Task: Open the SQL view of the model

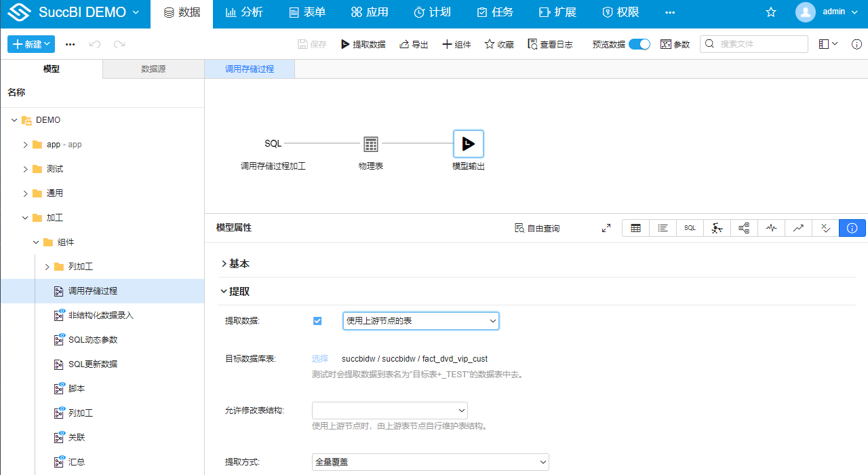Action: coord(690,228)
